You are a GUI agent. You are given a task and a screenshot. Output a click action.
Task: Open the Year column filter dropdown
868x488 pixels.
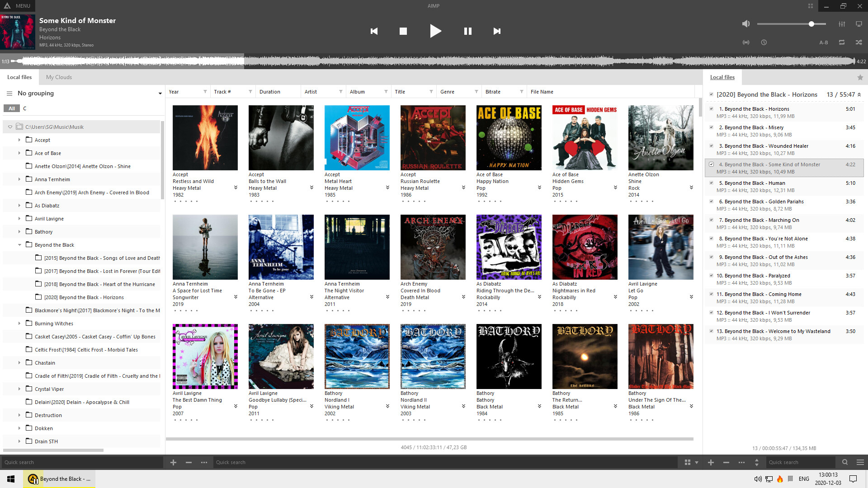[205, 92]
